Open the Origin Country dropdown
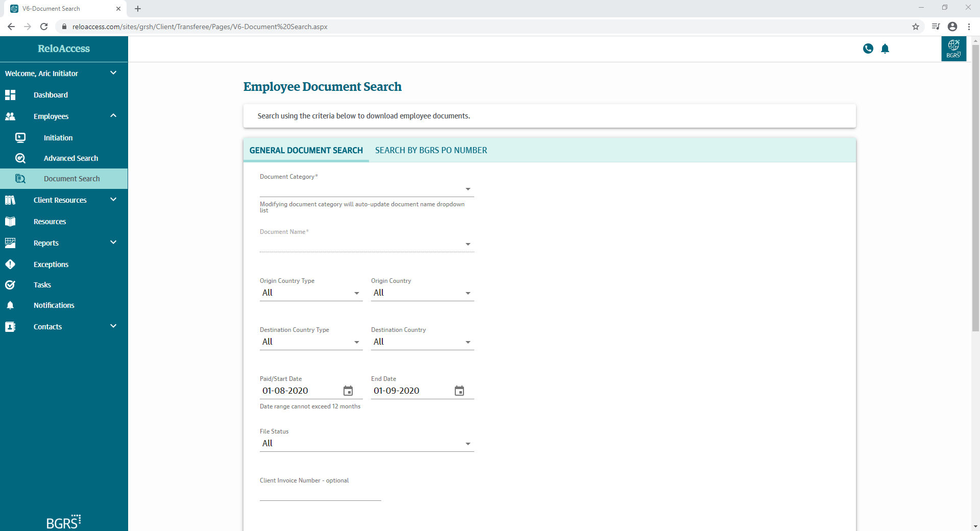Viewport: 980px width, 531px height. [422, 293]
